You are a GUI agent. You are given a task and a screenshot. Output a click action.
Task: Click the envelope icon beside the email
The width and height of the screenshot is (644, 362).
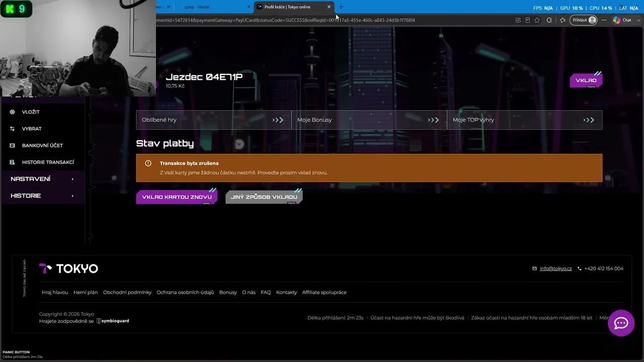point(534,268)
